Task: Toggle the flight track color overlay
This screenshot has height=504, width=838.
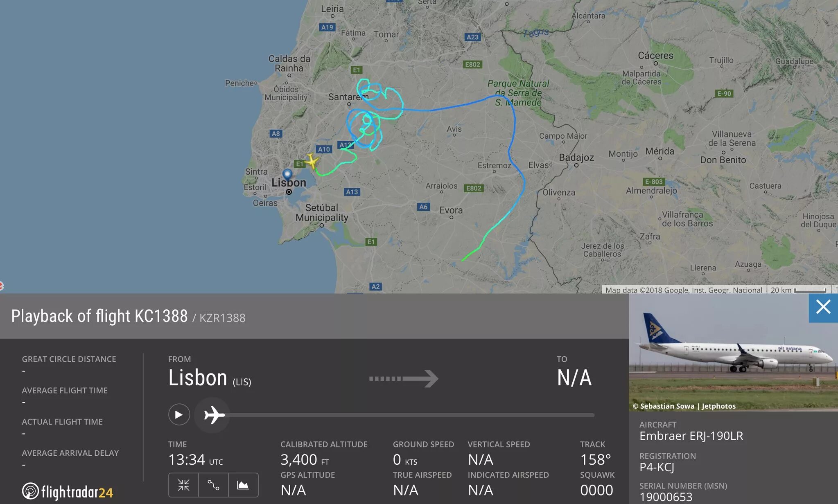Action: (x=214, y=484)
